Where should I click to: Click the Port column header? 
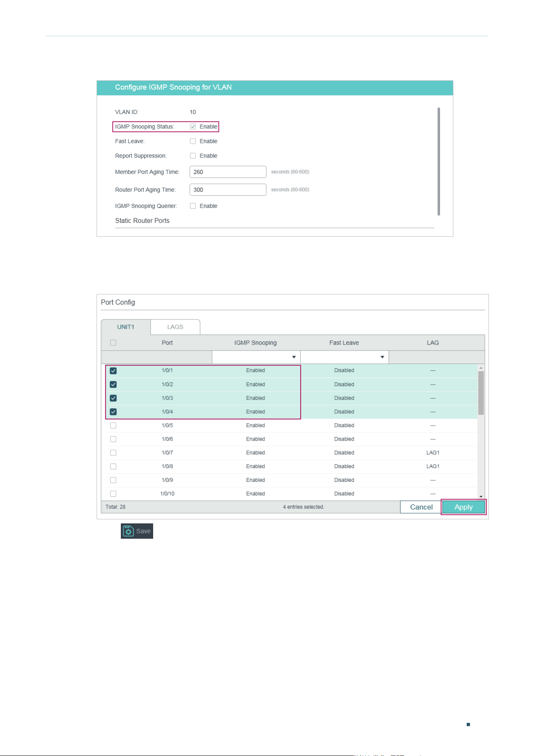[x=167, y=342]
